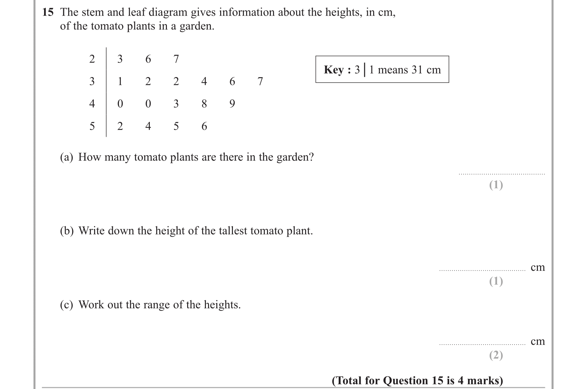
Task: Click leaf 1 in the stem 3 row
Action: click(120, 81)
